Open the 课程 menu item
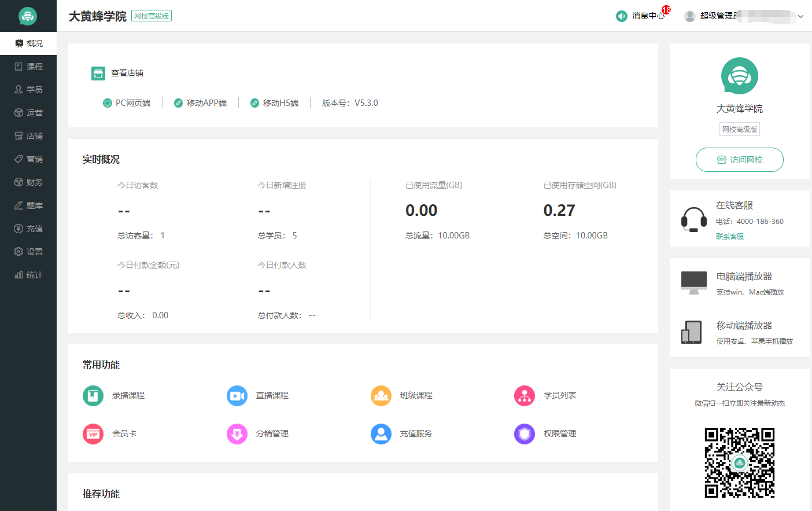The width and height of the screenshot is (812, 511). [x=28, y=67]
